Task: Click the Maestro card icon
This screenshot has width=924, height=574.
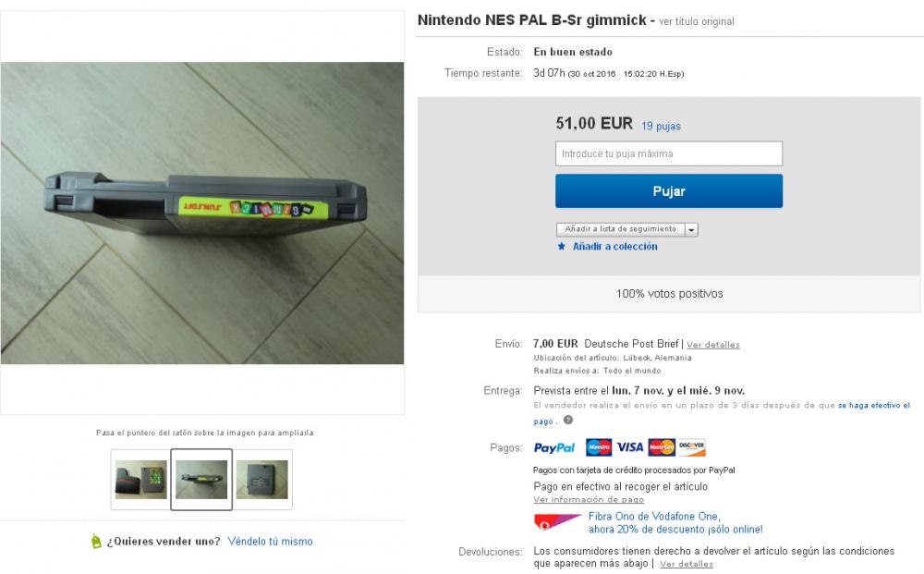Action: coord(599,448)
